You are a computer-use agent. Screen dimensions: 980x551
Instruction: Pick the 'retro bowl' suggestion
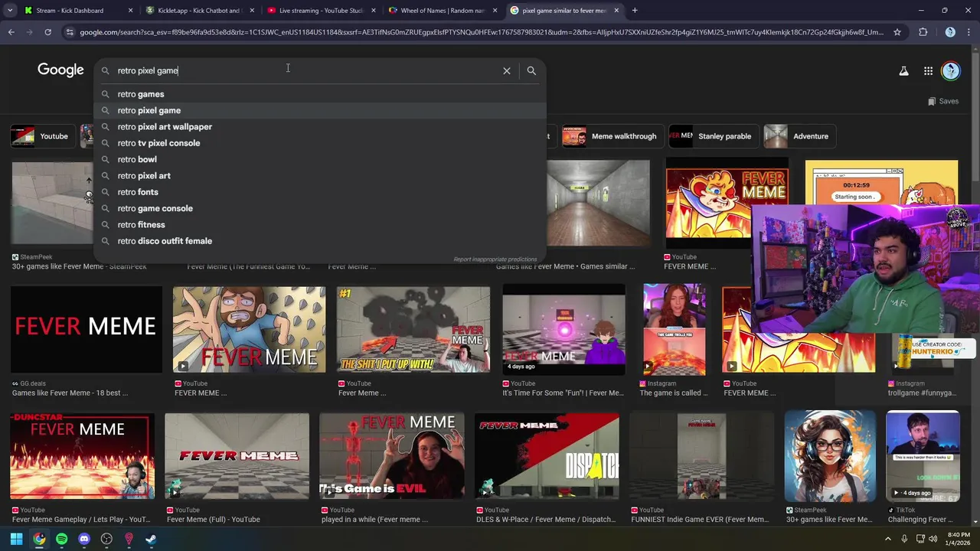[x=320, y=159]
